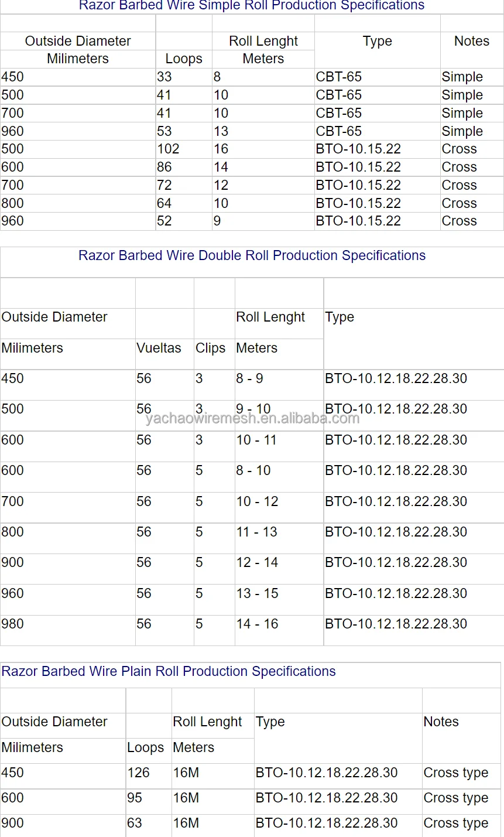The image size is (504, 837).
Task: Select the Type column header in Simple Roll table
Action: pos(377,41)
